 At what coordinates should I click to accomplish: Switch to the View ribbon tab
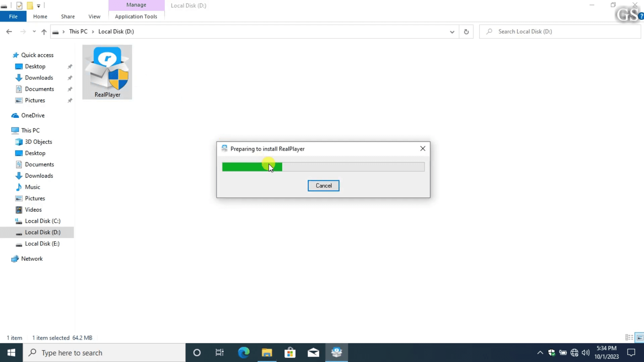point(94,16)
